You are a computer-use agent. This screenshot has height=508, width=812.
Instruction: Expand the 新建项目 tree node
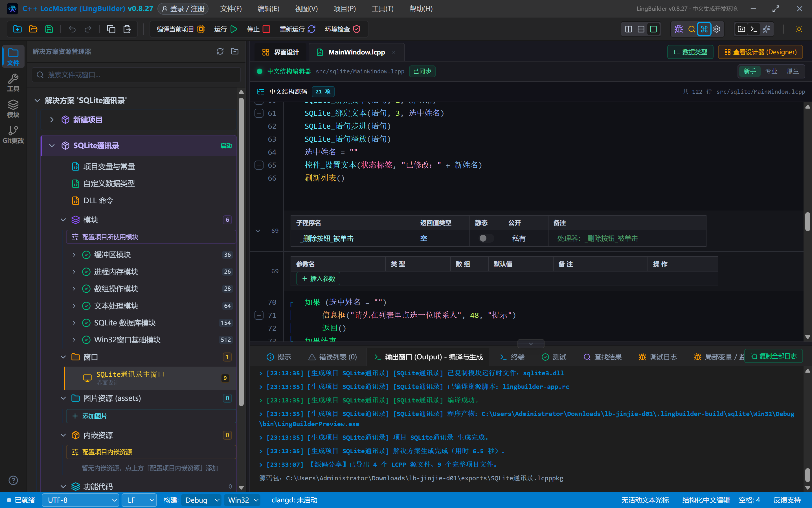point(52,120)
